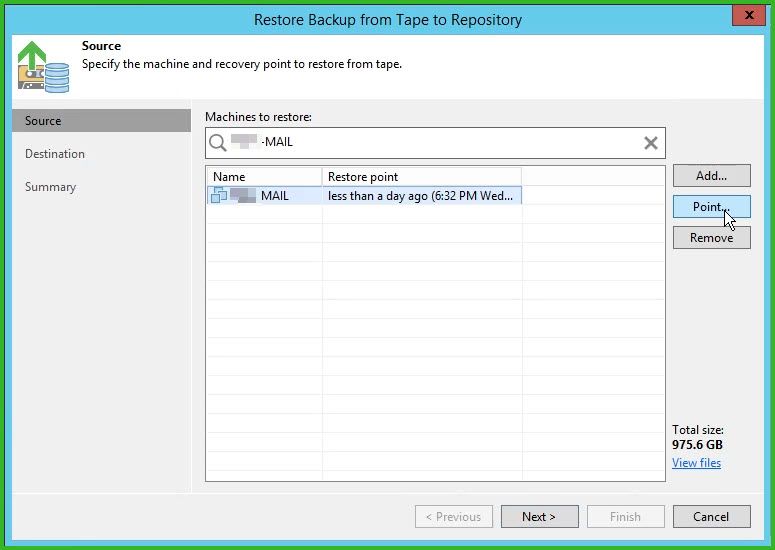This screenshot has width=775, height=550.
Task: Click Next to proceed
Action: 539,517
